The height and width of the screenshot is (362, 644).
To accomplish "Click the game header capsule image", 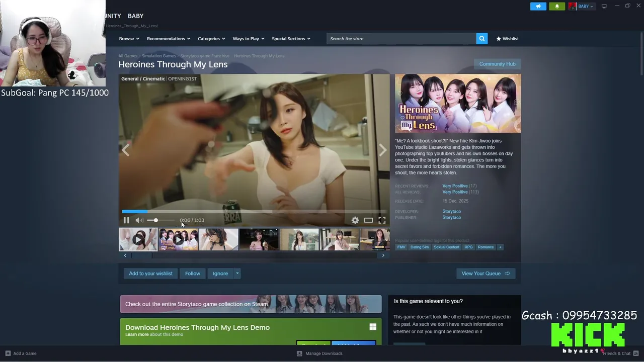I will [x=458, y=104].
